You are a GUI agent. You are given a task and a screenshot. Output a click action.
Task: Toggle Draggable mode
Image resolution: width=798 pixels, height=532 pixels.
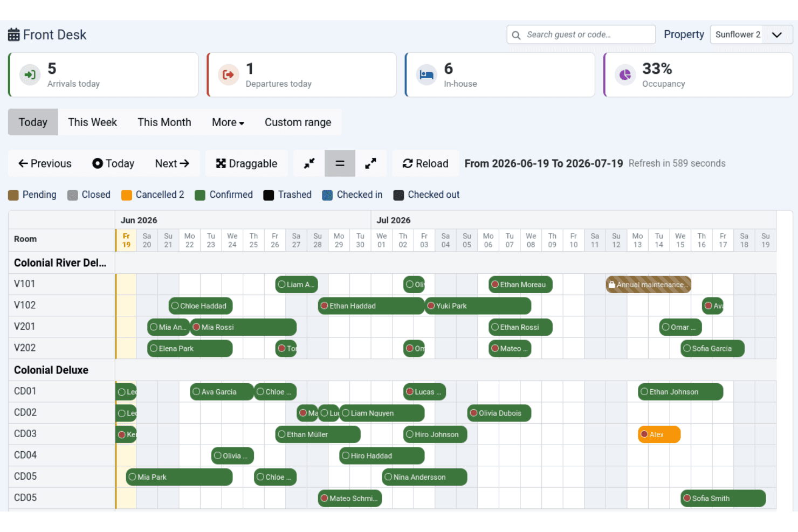(246, 163)
